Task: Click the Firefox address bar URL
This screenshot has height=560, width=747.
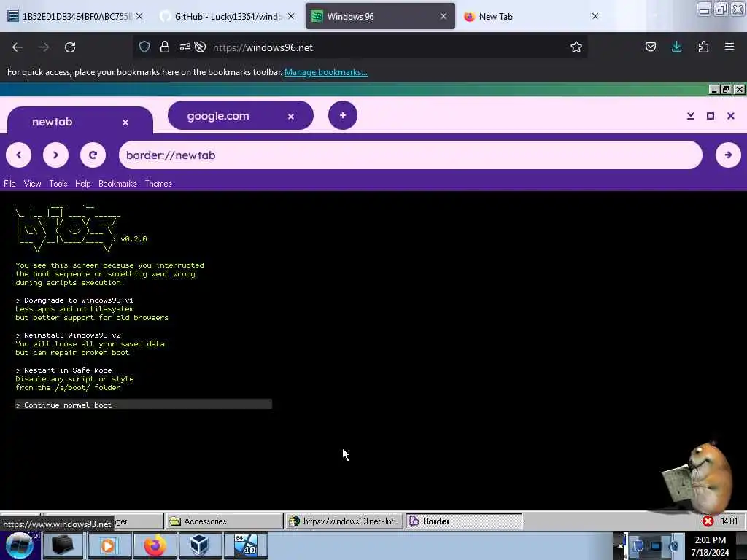Action: pyautogui.click(x=263, y=47)
